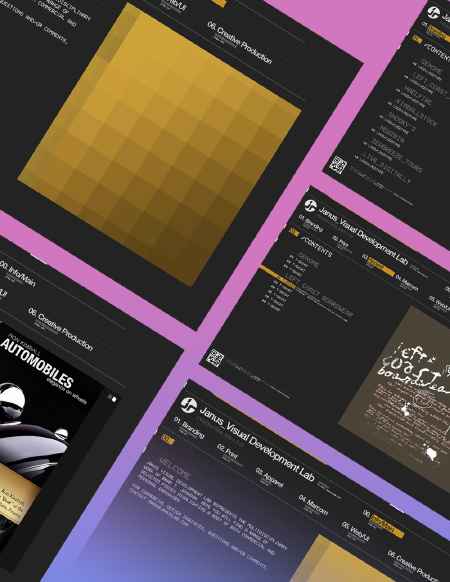Open the QR code below the LIVE_DIGITALLY entry
The image size is (450, 582).
(338, 165)
